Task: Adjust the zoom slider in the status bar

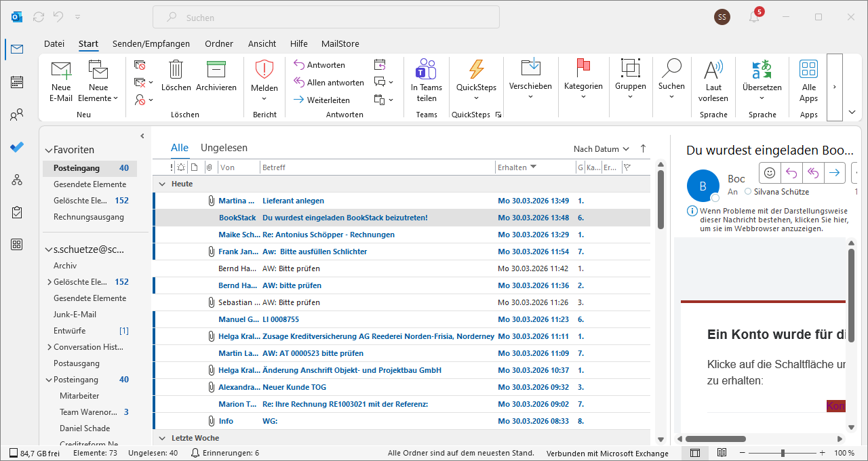Action: click(x=783, y=453)
